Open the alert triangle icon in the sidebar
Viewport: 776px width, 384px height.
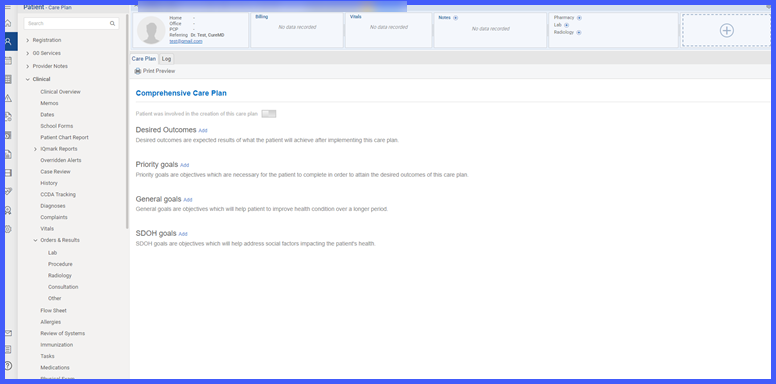pyautogui.click(x=8, y=98)
